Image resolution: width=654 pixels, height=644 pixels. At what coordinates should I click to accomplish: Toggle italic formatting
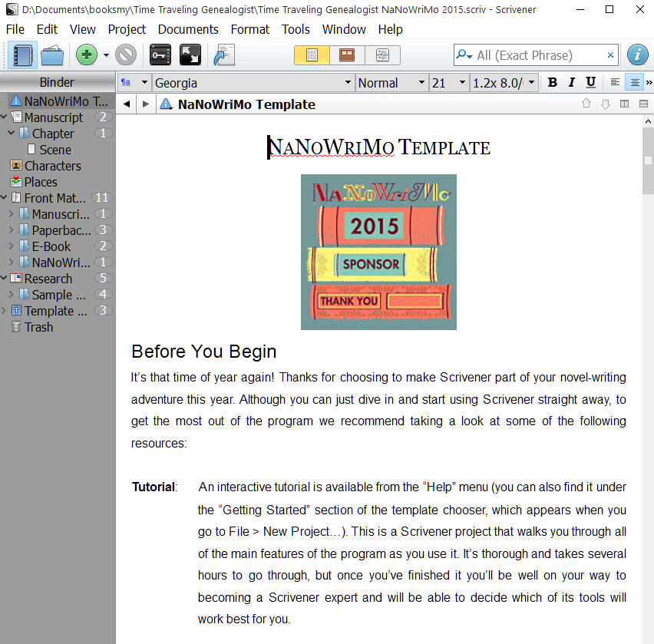coord(571,82)
